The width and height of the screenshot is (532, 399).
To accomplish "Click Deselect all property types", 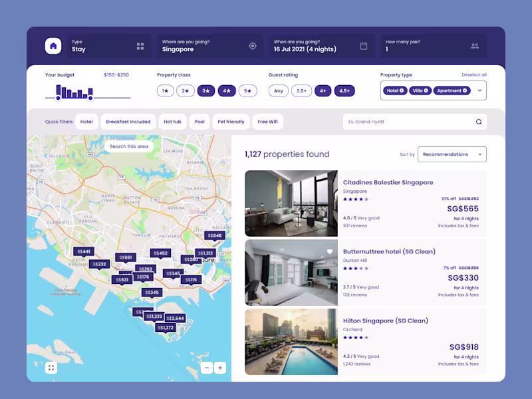I will coord(474,74).
